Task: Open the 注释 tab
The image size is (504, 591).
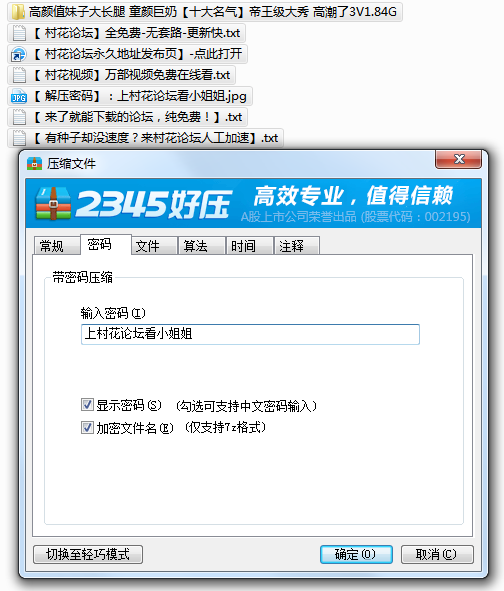Action: click(297, 246)
